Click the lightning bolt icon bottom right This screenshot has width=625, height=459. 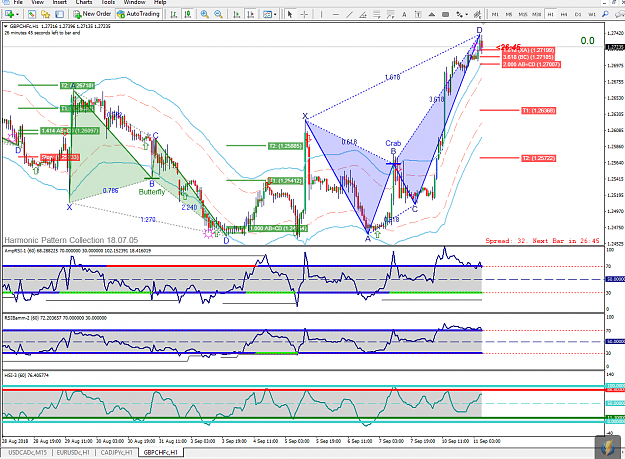[x=608, y=448]
